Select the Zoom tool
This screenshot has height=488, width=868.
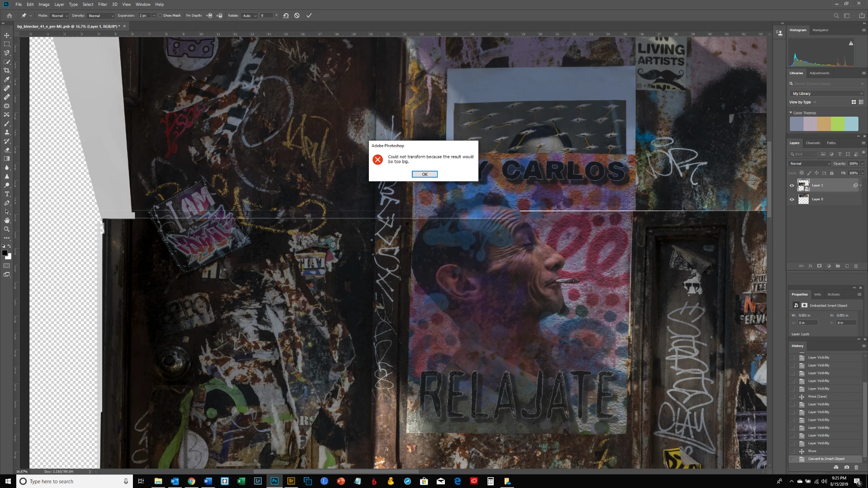[7, 229]
